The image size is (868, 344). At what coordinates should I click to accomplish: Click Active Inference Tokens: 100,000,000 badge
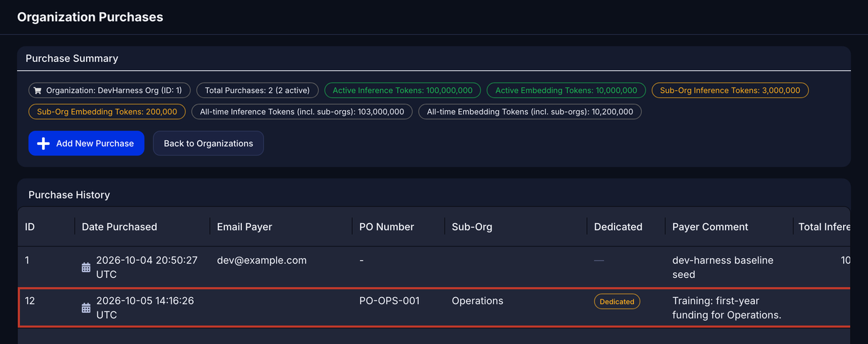[x=403, y=90]
